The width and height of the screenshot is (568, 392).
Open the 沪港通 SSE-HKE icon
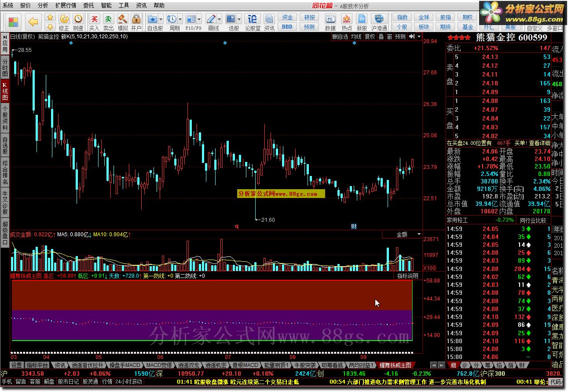pyautogui.click(x=379, y=19)
